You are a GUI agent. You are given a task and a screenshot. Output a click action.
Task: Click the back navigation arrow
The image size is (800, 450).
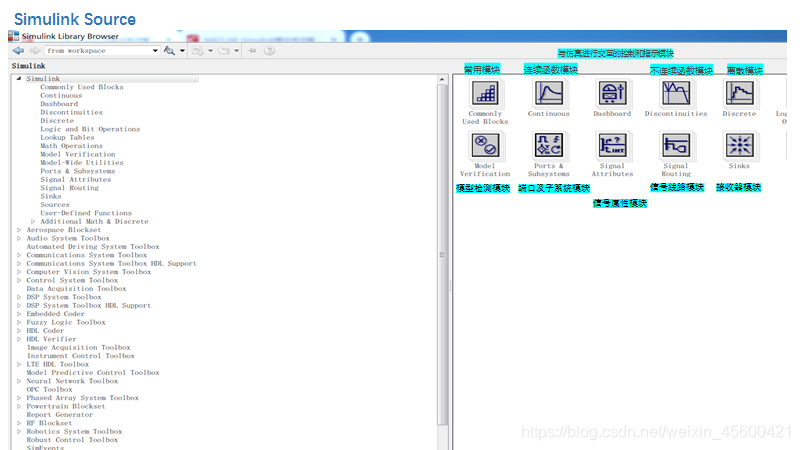[18, 51]
